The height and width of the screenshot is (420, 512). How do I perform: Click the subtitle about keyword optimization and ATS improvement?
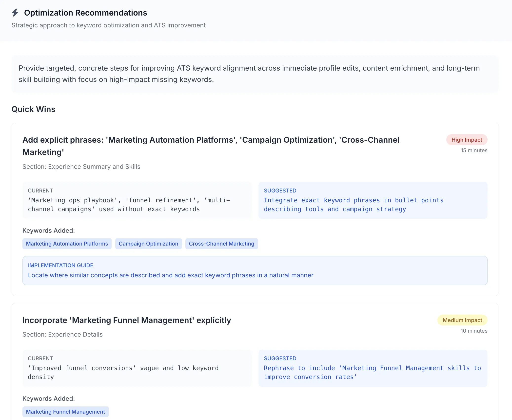tap(108, 25)
